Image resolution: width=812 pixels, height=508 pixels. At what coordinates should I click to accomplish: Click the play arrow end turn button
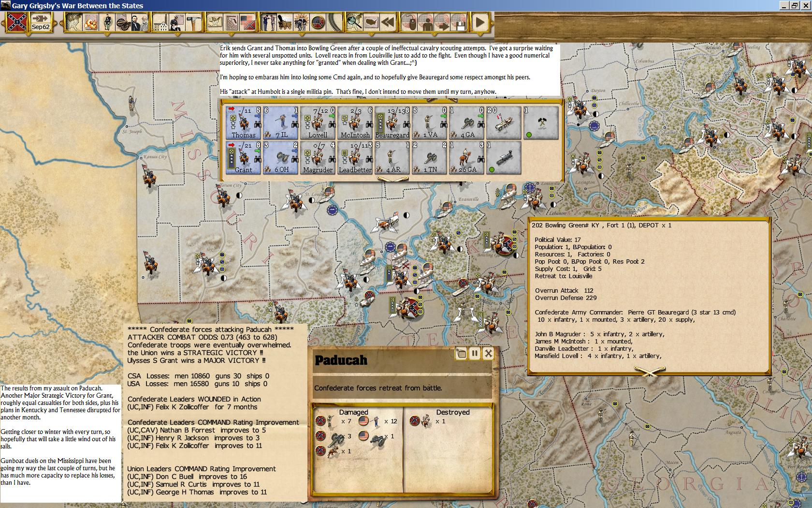[479, 22]
